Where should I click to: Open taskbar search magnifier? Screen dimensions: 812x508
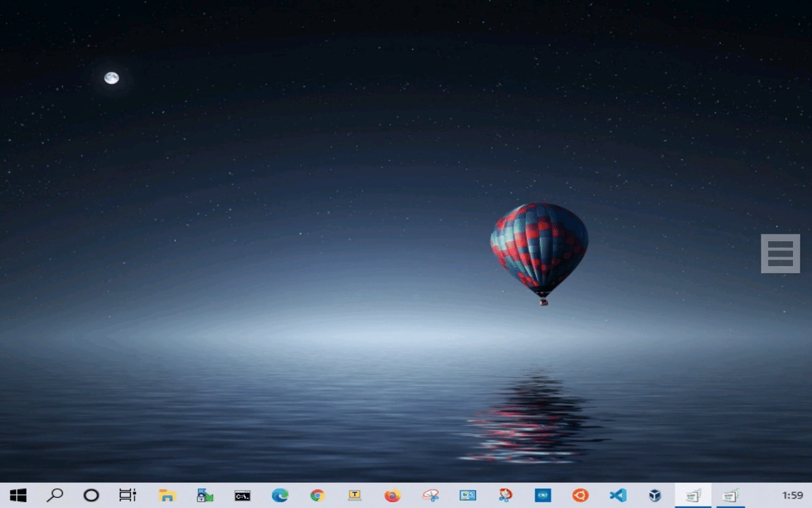[x=55, y=496]
